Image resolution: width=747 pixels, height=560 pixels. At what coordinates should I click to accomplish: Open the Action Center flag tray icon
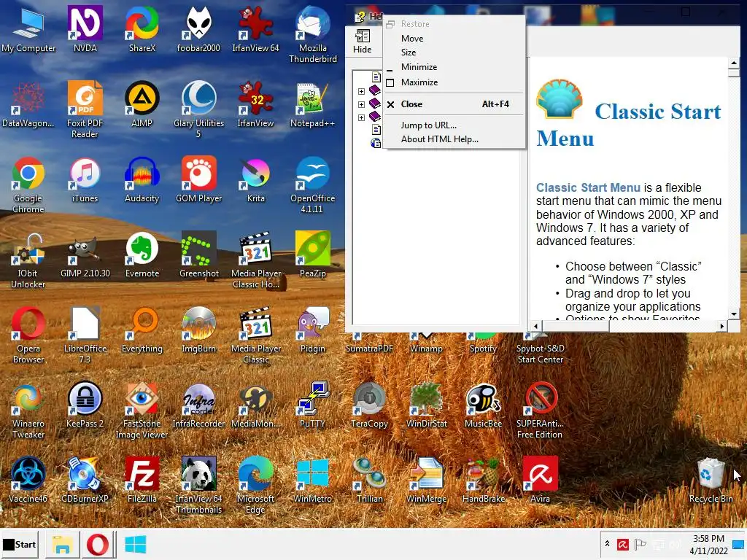click(x=640, y=544)
